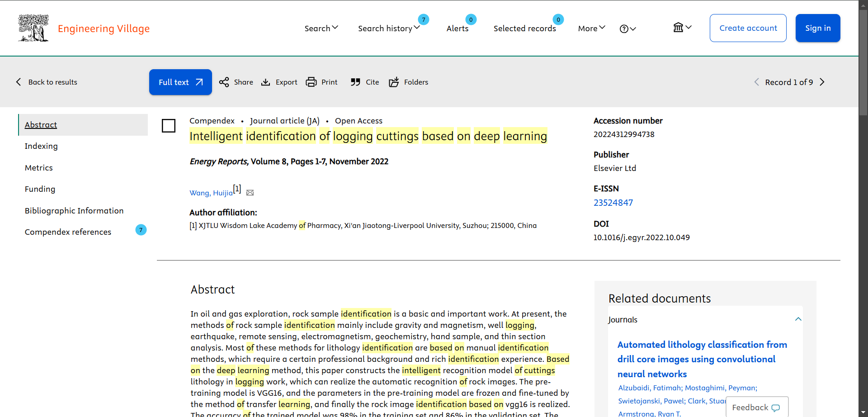This screenshot has height=417, width=868.
Task: Click the back arrow beside Back to results
Action: coord(19,82)
